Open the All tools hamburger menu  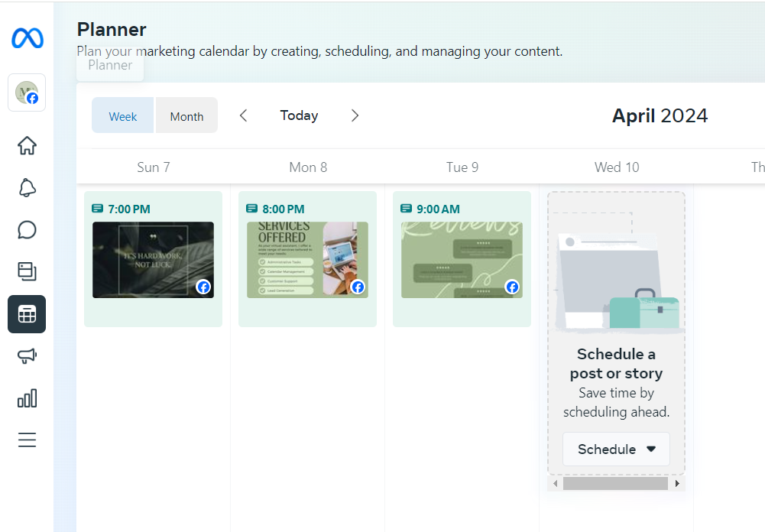click(x=27, y=440)
